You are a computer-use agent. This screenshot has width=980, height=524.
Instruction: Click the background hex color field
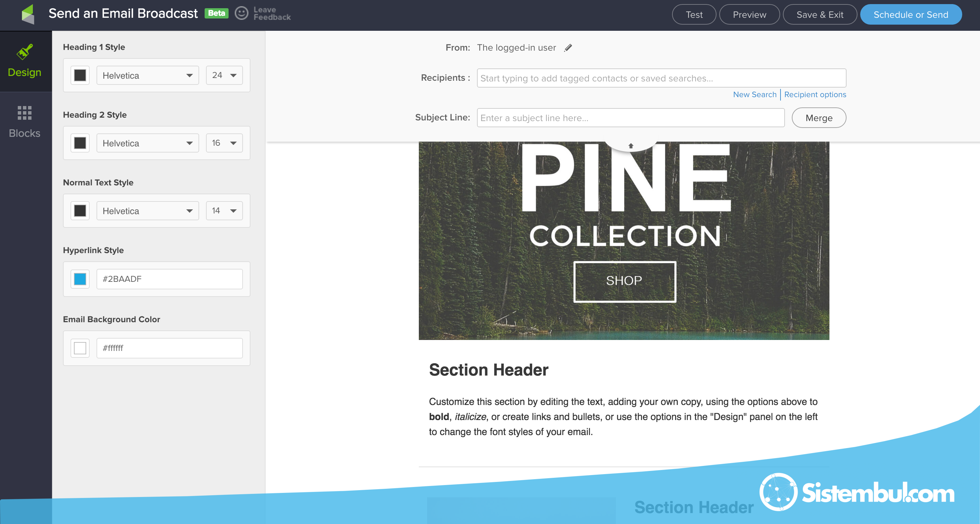(x=170, y=348)
